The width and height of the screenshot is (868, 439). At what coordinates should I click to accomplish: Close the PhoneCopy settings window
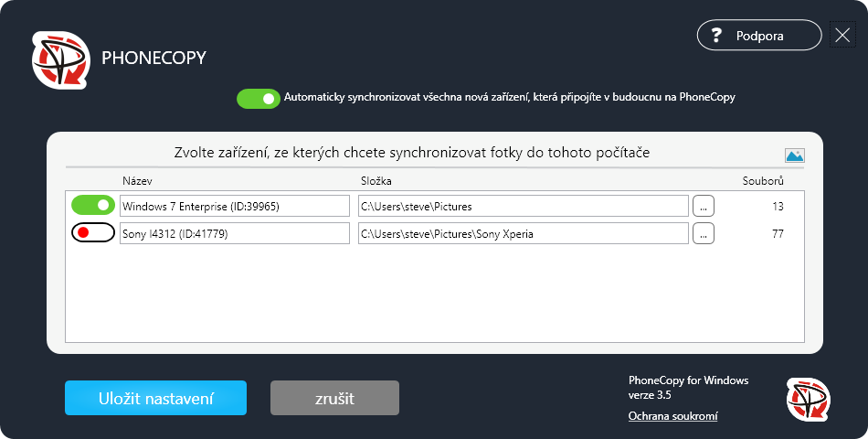coord(842,36)
